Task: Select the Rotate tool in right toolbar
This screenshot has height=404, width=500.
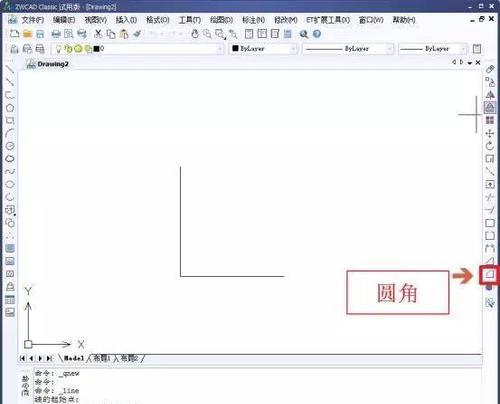Action: [490, 146]
